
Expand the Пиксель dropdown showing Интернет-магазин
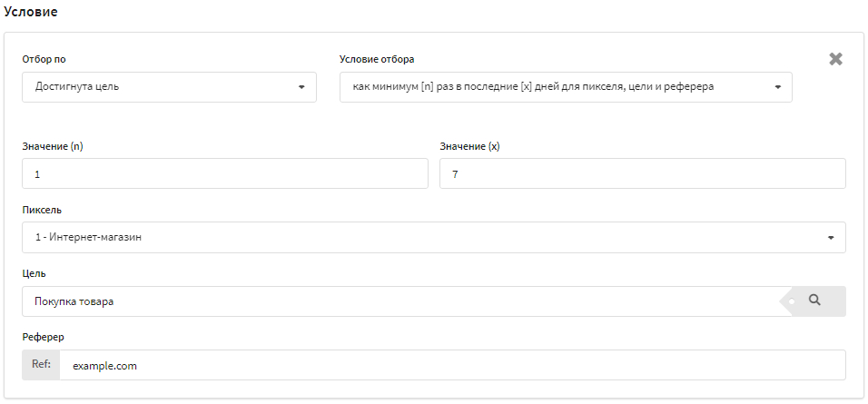(433, 237)
